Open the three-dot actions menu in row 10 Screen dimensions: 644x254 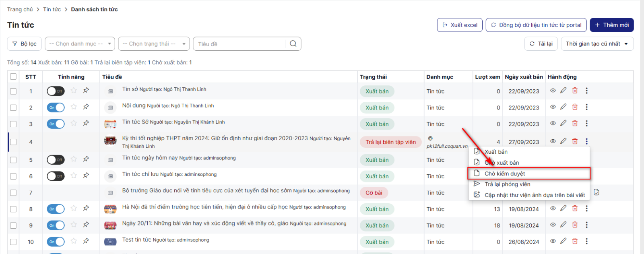click(586, 242)
